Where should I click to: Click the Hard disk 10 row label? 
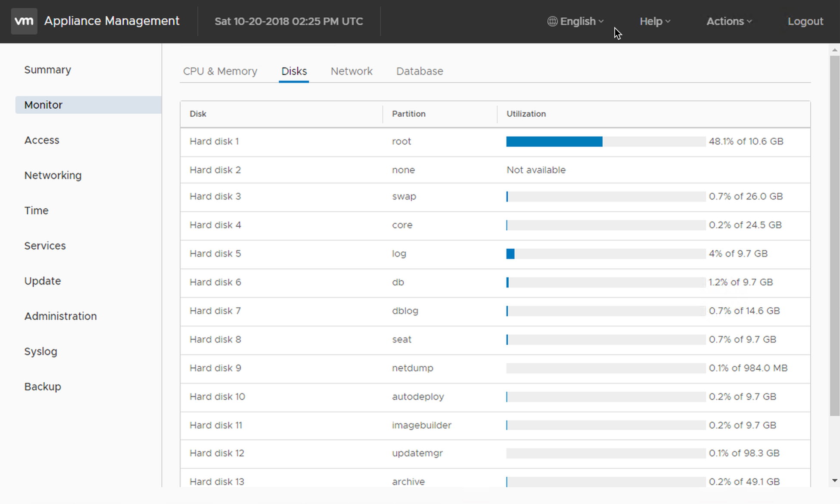pos(217,397)
